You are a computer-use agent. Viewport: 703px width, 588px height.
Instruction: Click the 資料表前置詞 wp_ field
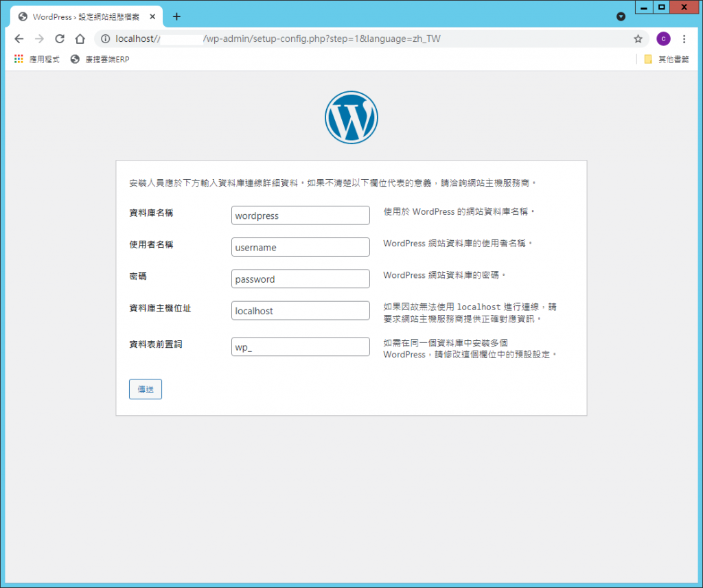pos(300,347)
